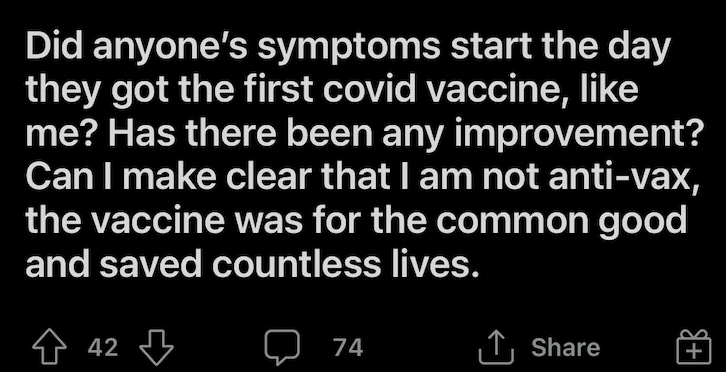Click the word "covid" in the second line
This screenshot has height=372, width=726.
(369, 89)
